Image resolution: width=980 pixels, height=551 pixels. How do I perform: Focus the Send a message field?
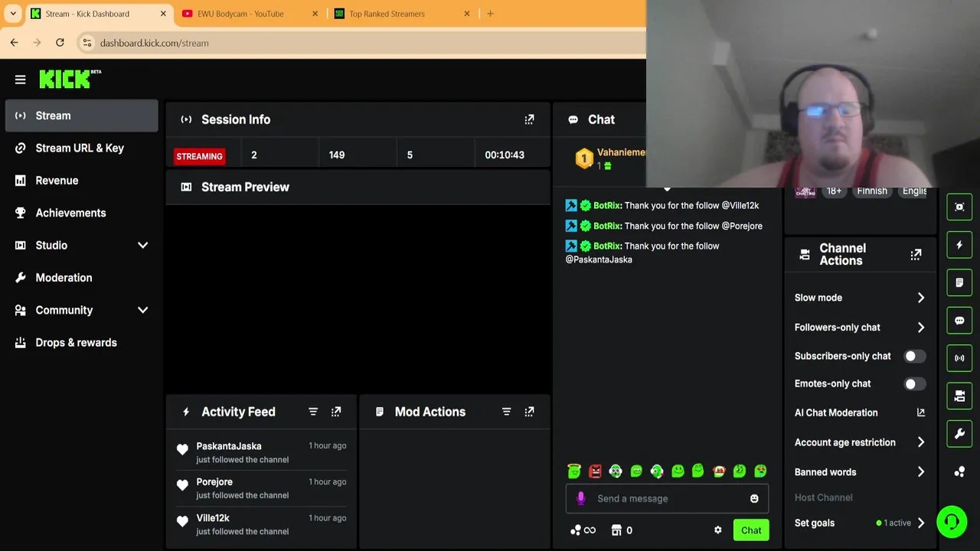[667, 498]
